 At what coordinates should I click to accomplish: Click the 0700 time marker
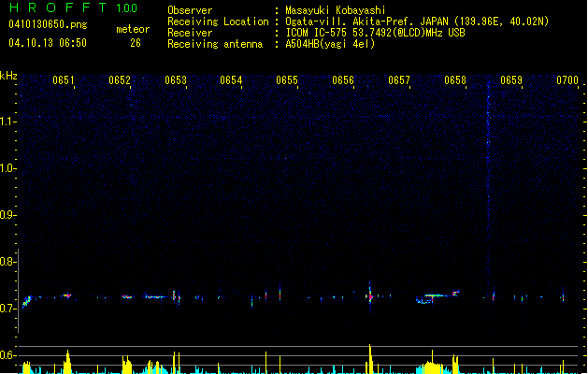coord(567,80)
